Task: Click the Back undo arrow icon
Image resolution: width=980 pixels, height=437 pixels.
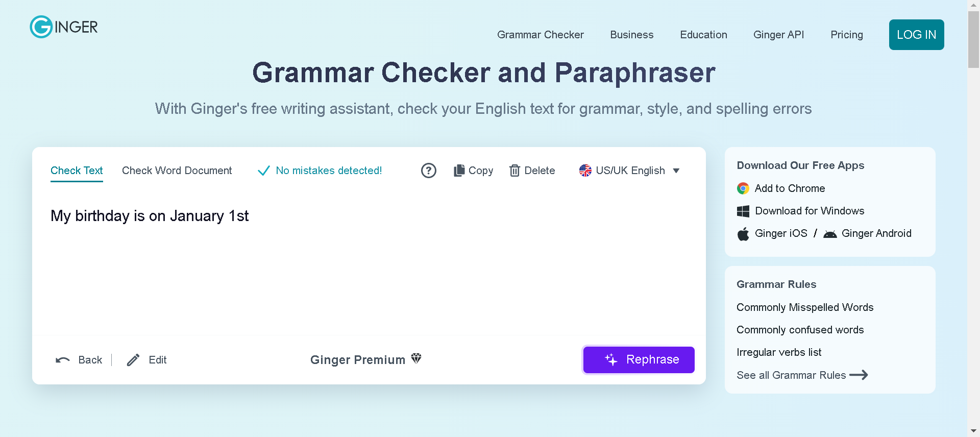Action: coord(62,360)
